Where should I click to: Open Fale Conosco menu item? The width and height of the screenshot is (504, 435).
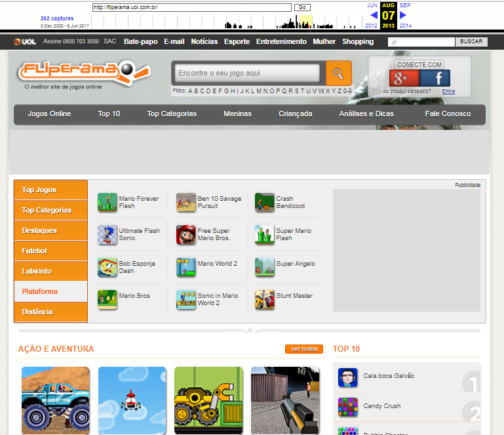[448, 114]
